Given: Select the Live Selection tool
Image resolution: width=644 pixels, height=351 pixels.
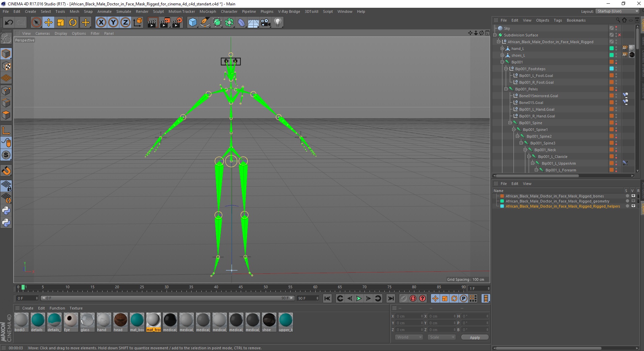Looking at the screenshot, I should click(36, 23).
